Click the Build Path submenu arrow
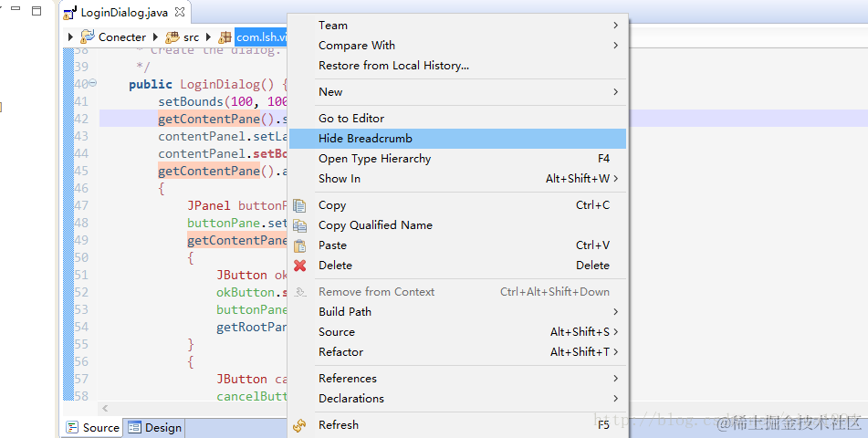Screen dimensions: 868x438 pos(615,312)
